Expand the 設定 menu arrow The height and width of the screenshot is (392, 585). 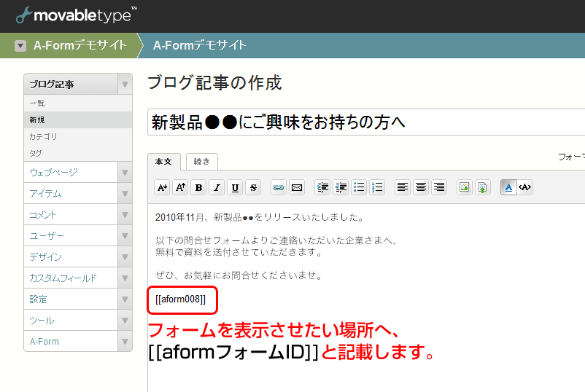pyautogui.click(x=125, y=299)
